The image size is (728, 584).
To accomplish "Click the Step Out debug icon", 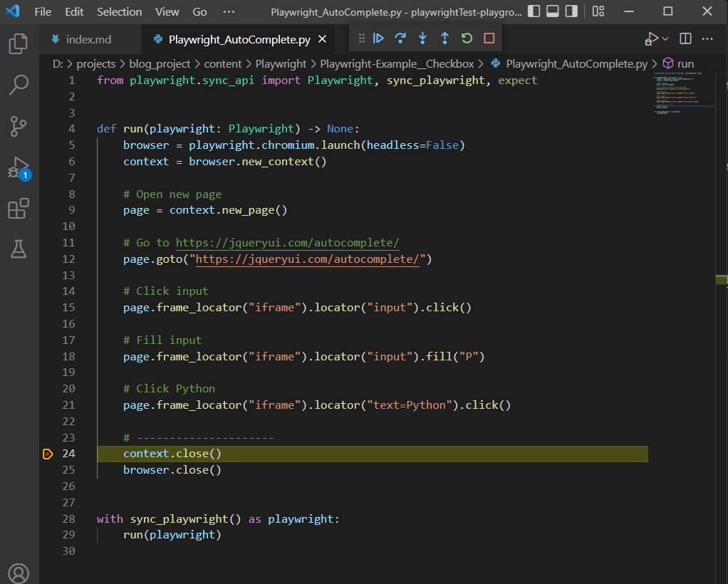I will pos(445,38).
